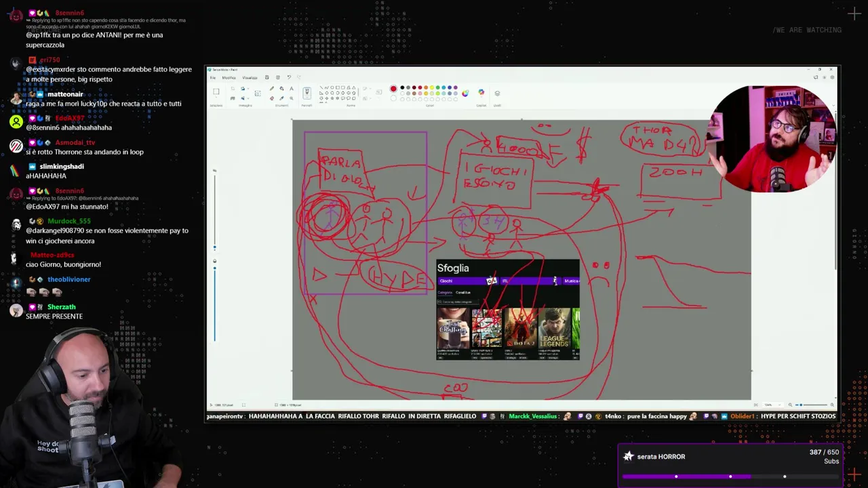This screenshot has width=868, height=488.
Task: Expand the Selection tool dropdown arrow
Action: click(216, 98)
